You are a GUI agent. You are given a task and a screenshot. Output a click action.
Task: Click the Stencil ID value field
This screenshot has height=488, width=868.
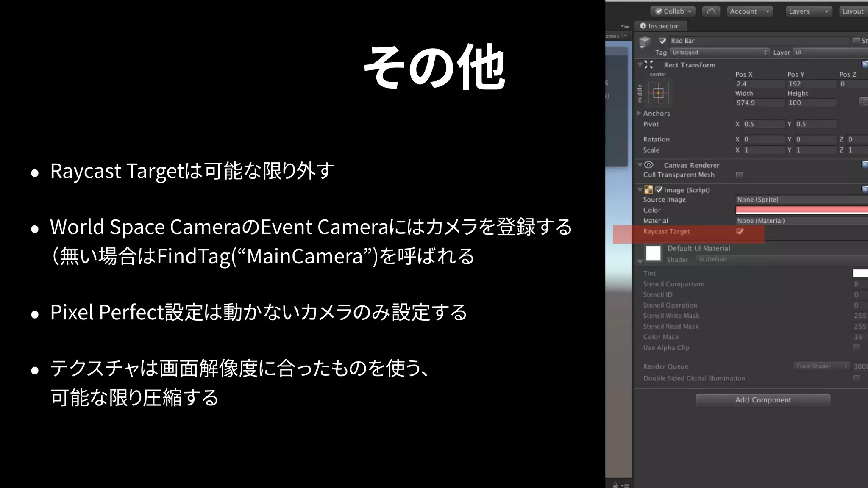[860, 294]
